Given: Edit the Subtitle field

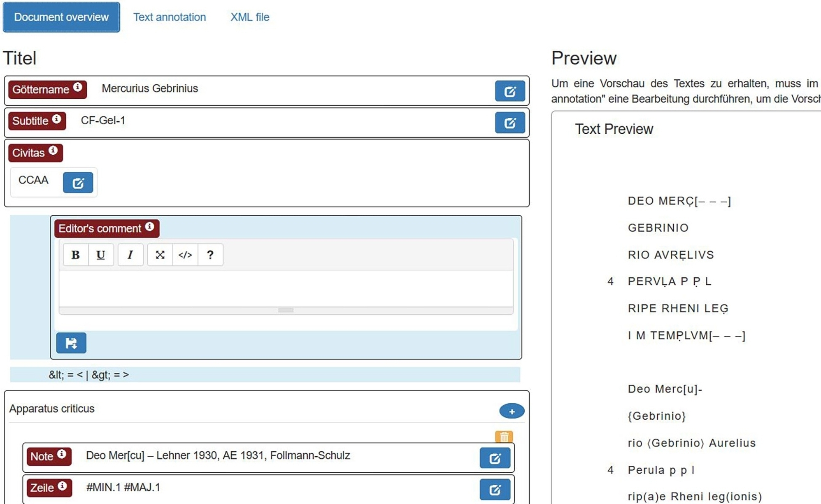Looking at the screenshot, I should [509, 123].
